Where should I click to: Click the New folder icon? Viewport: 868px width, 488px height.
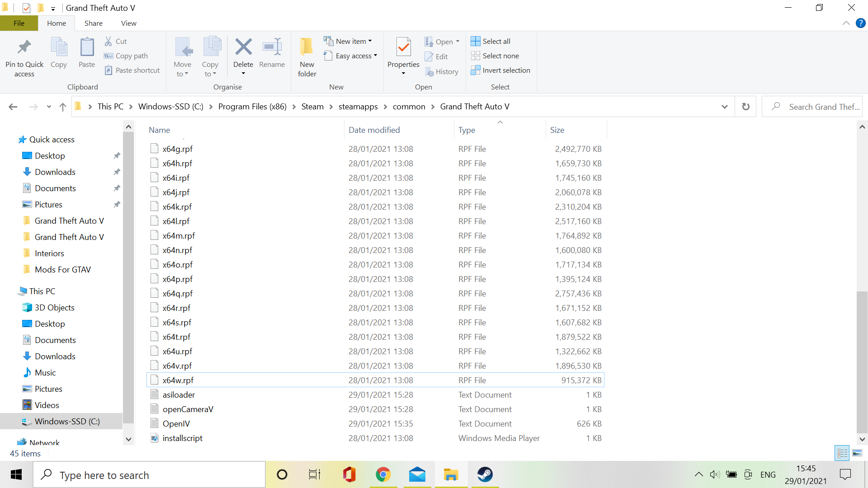click(307, 47)
